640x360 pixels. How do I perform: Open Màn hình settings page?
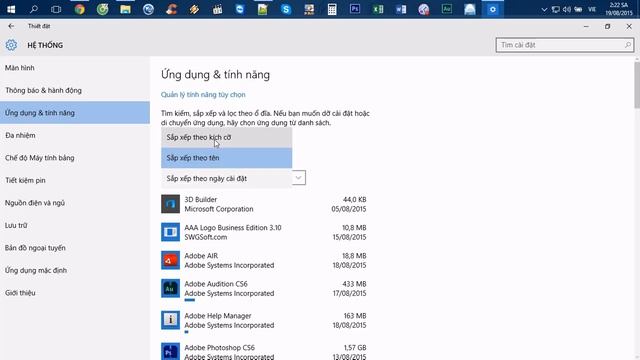point(75,68)
